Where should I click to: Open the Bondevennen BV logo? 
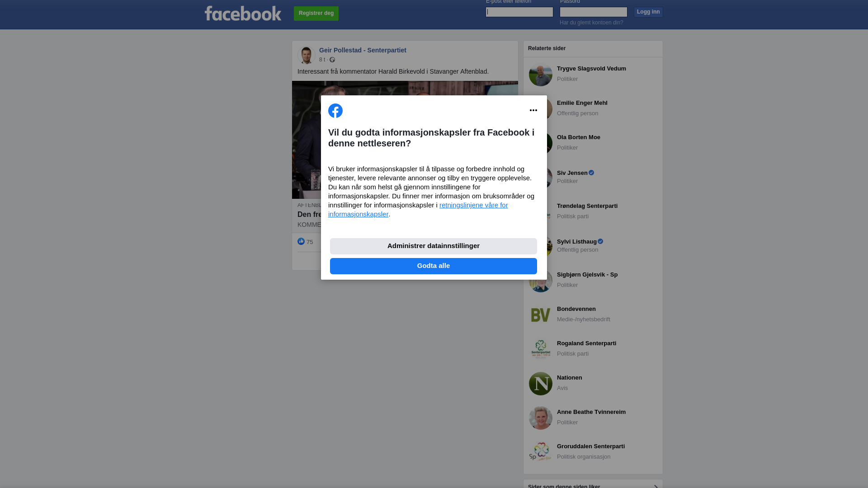coord(541,315)
